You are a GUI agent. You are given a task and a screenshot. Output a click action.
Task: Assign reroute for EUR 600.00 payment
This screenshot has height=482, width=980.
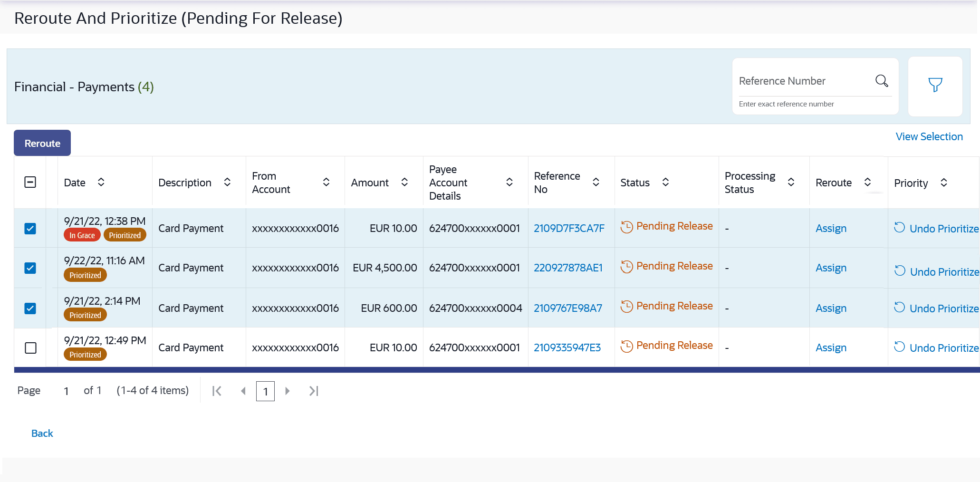pyautogui.click(x=831, y=308)
